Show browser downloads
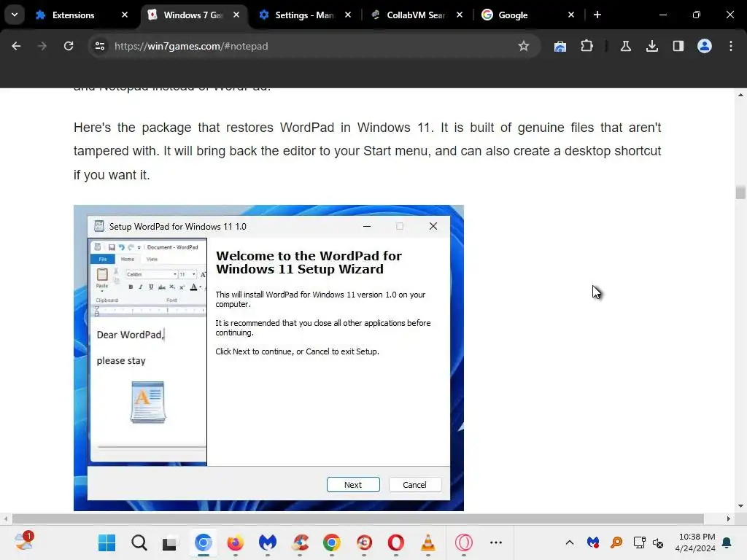The width and height of the screenshot is (747, 560). (651, 46)
